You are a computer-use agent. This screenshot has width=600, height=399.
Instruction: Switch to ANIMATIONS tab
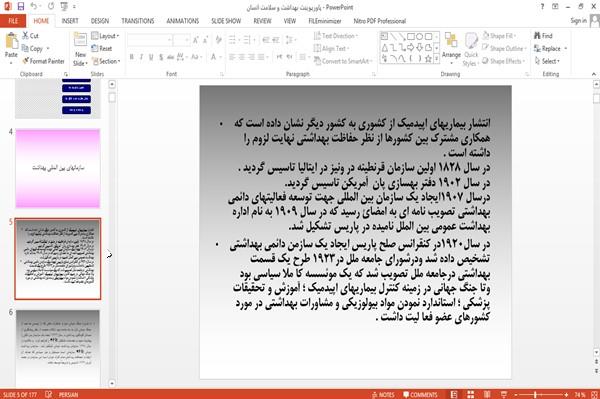coord(183,21)
